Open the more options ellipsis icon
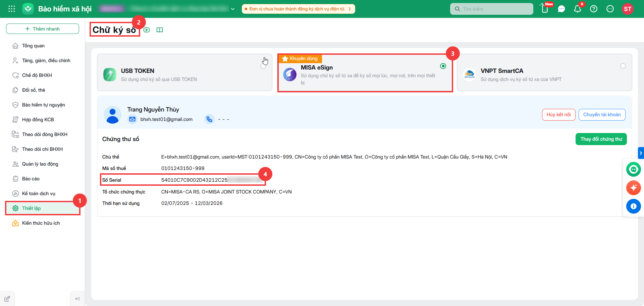The height and width of the screenshot is (306, 644). click(x=610, y=9)
